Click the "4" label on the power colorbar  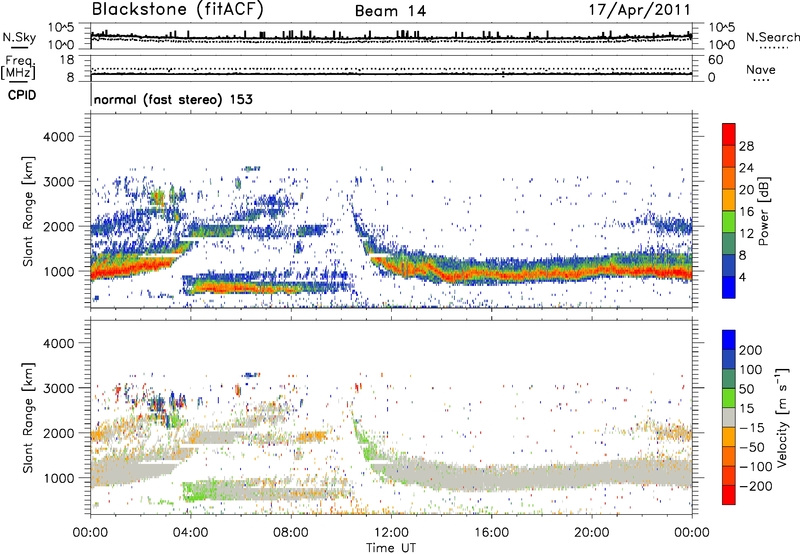coord(742,277)
